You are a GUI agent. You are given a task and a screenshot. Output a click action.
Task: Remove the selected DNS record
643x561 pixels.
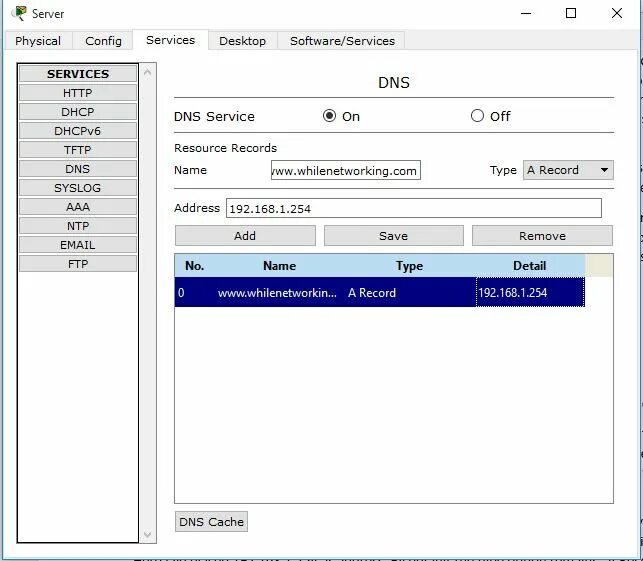click(x=542, y=236)
